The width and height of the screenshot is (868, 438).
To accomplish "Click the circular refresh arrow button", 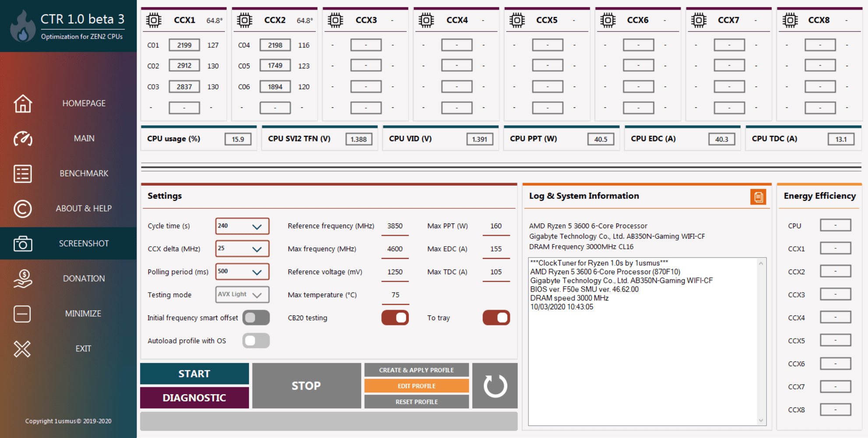I will point(495,386).
